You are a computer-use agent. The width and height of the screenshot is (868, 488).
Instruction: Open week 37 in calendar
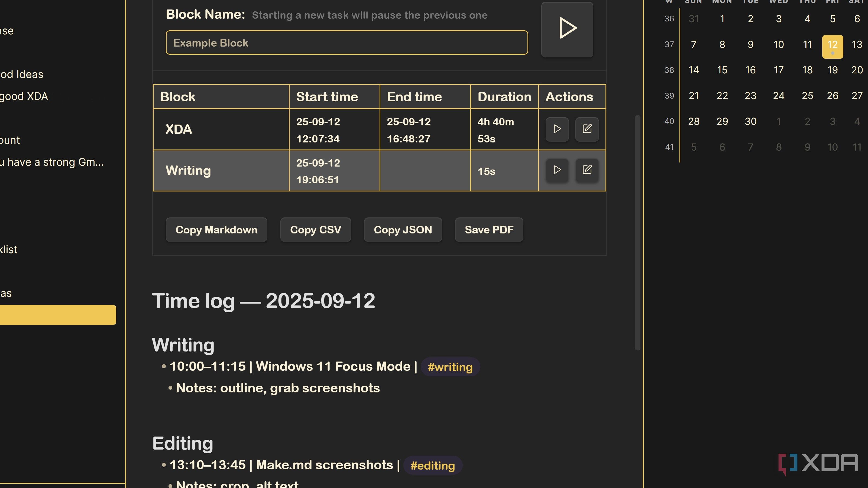coord(669,44)
